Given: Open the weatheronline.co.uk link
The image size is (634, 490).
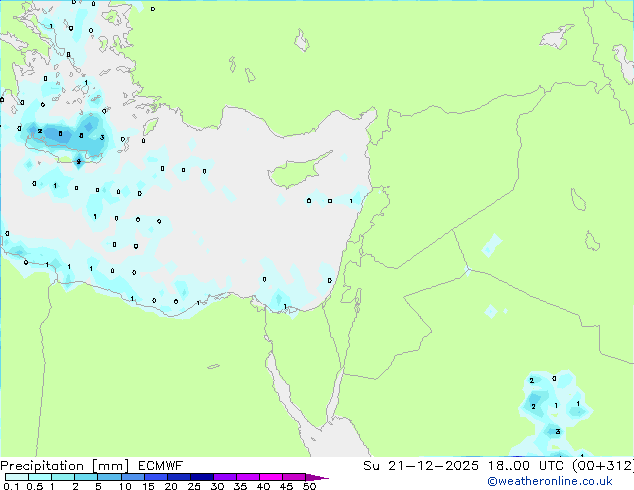Looking at the screenshot, I should pyautogui.click(x=550, y=481).
